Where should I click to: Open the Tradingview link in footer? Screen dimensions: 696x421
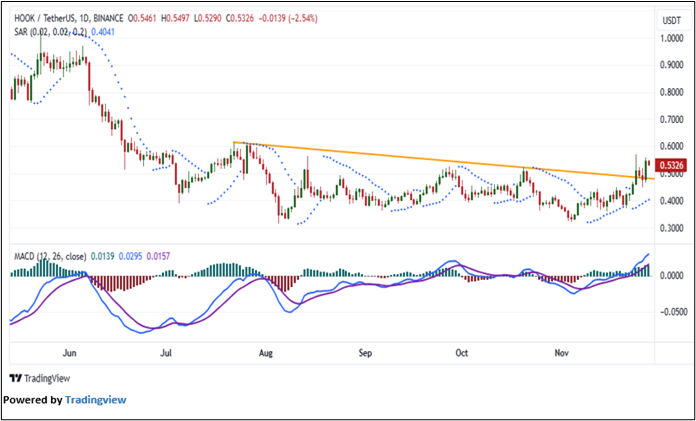[x=96, y=400]
